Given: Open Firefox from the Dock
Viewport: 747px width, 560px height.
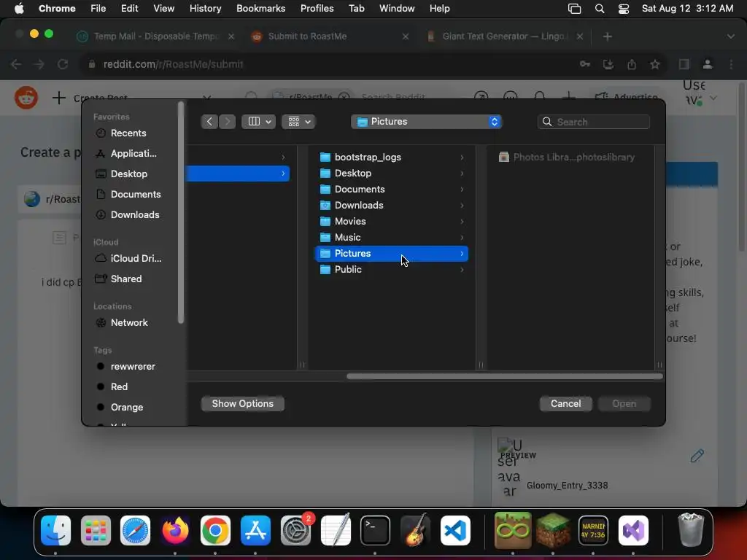Looking at the screenshot, I should coord(175,531).
